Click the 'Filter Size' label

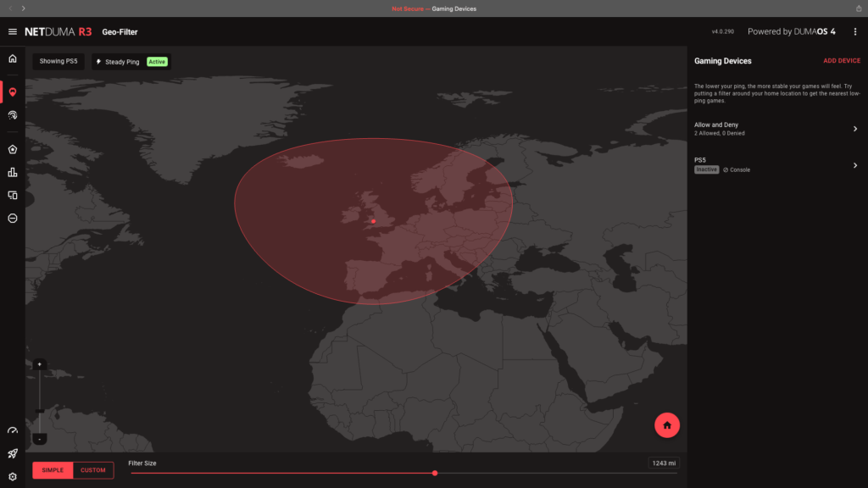tap(142, 463)
